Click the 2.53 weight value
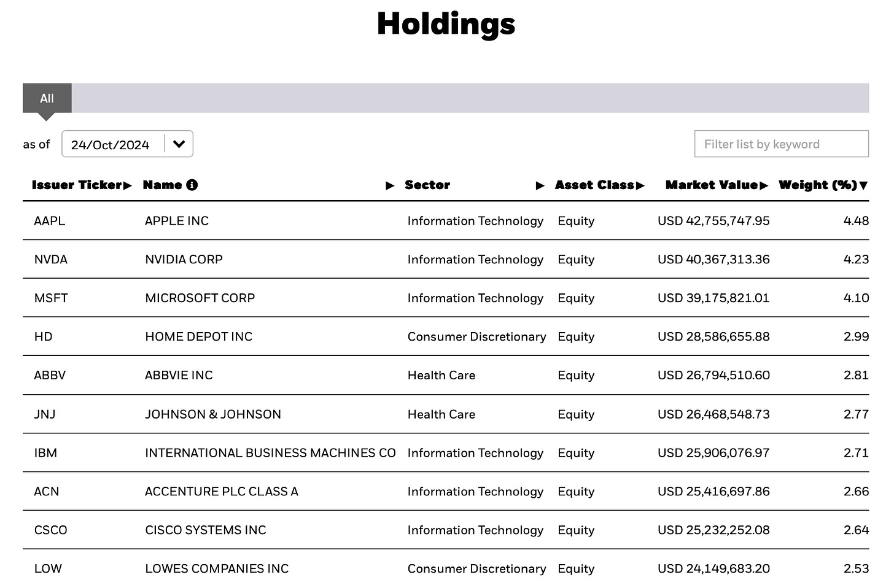Image resolution: width=894 pixels, height=588 pixels. pos(856,569)
